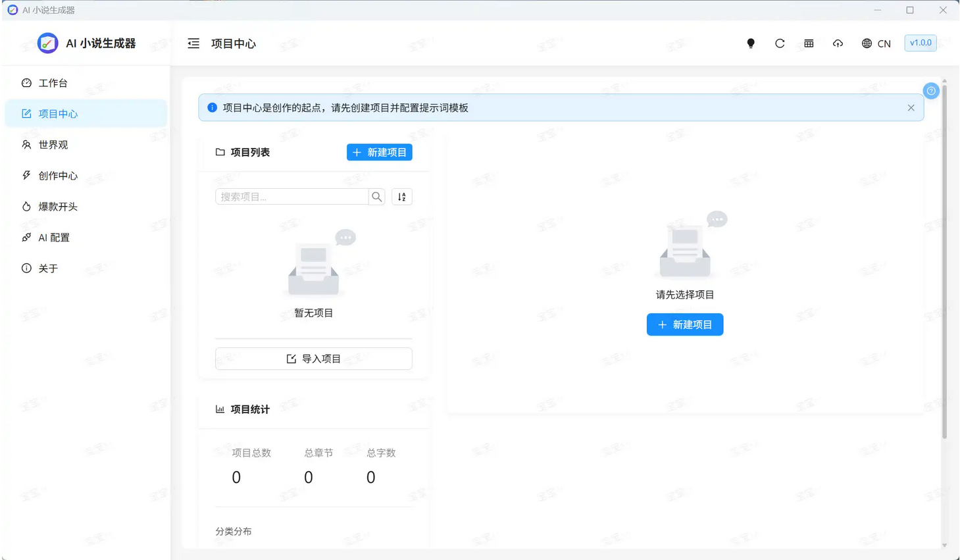
Task: Click the 总字数 statistic label
Action: (381, 453)
